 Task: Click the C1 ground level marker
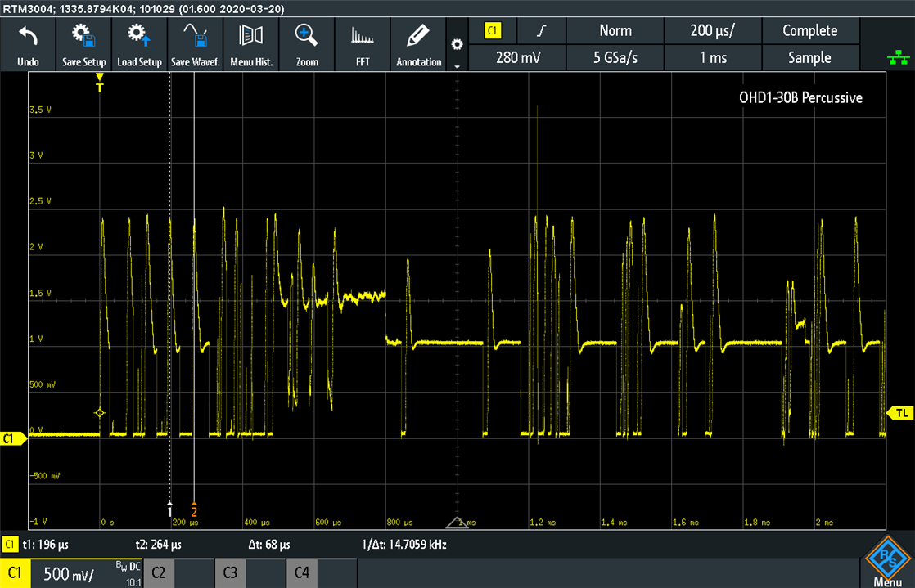[x=11, y=439]
